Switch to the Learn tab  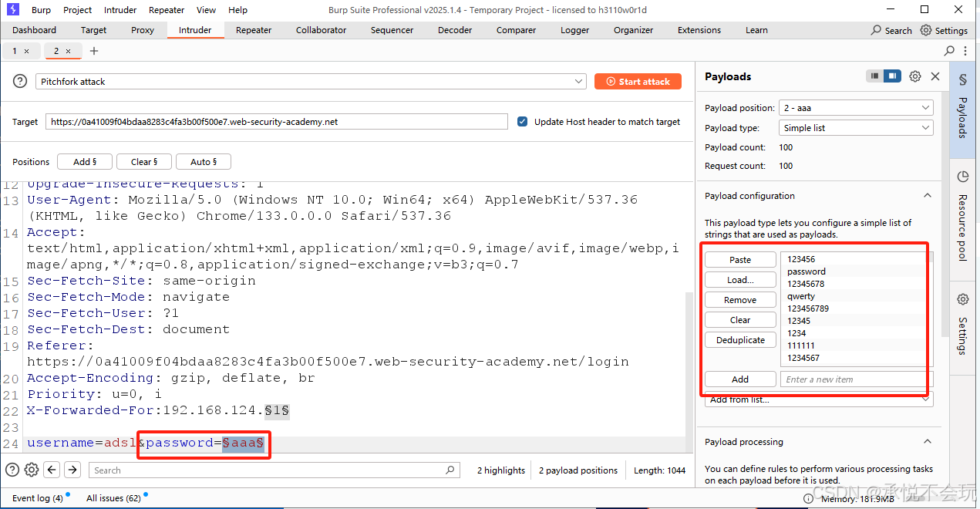pyautogui.click(x=756, y=30)
